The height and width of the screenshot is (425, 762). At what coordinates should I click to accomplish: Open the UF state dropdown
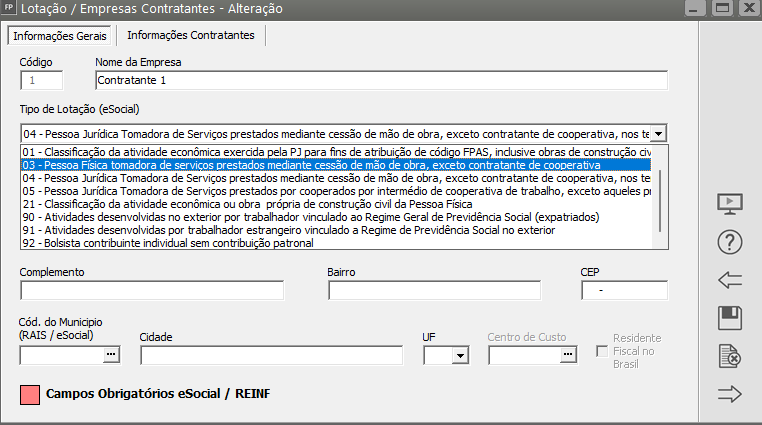[x=460, y=355]
